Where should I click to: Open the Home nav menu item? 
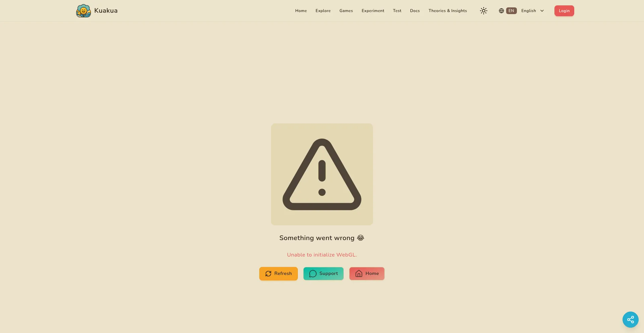pyautogui.click(x=301, y=11)
